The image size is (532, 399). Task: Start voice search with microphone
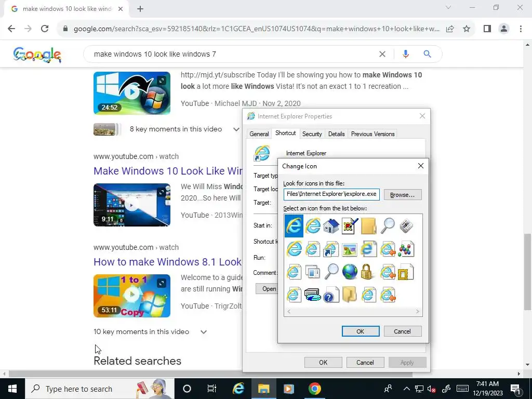click(x=405, y=54)
